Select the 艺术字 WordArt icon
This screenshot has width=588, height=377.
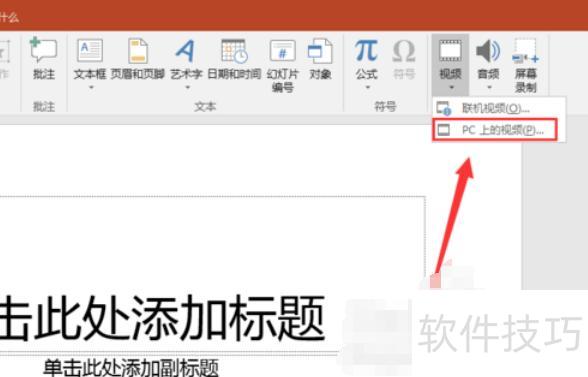tap(186, 51)
